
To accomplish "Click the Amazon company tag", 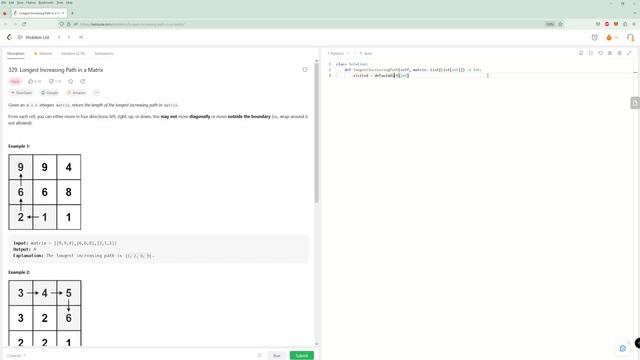I will coord(77,93).
